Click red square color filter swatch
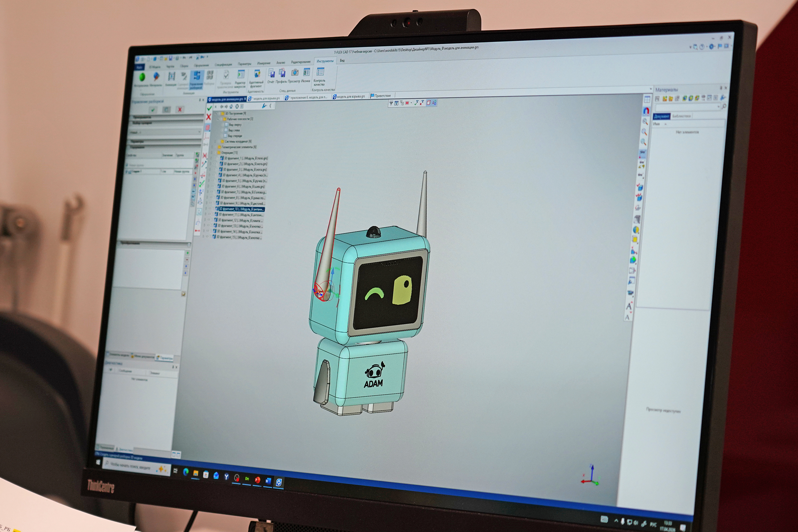The image size is (798, 532). 407,103
